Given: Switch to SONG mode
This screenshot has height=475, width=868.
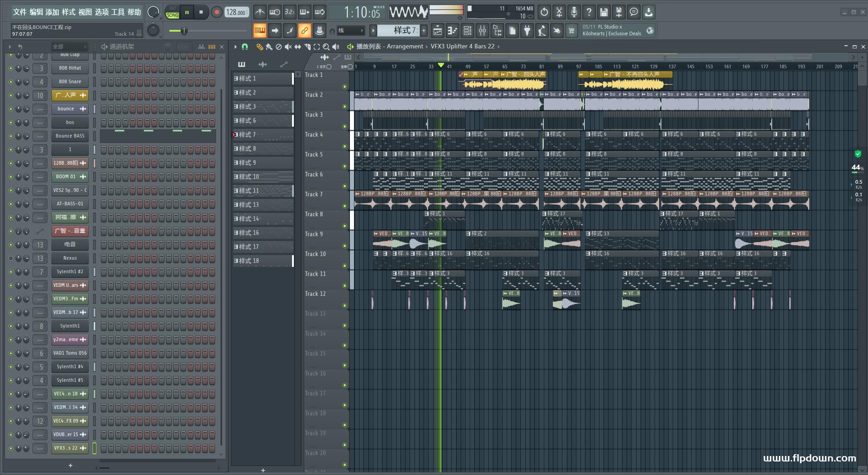Looking at the screenshot, I should (x=173, y=15).
